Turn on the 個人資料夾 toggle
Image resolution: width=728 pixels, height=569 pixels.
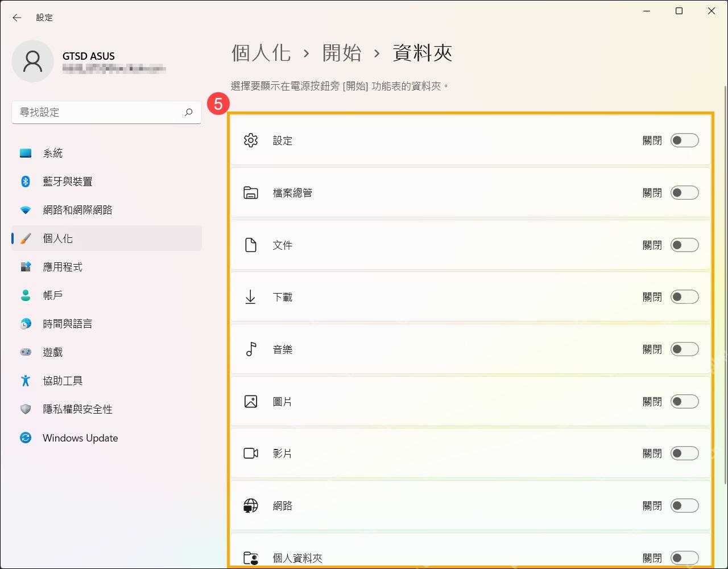684,558
